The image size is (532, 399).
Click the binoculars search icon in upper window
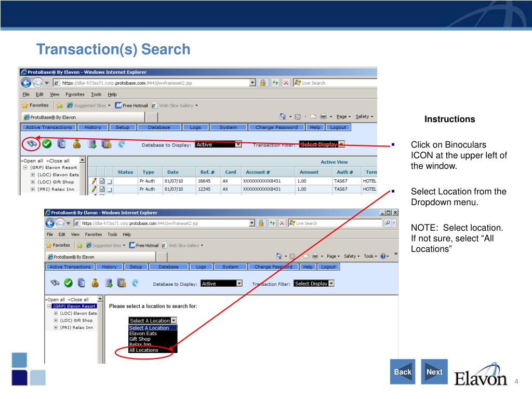pyautogui.click(x=32, y=144)
